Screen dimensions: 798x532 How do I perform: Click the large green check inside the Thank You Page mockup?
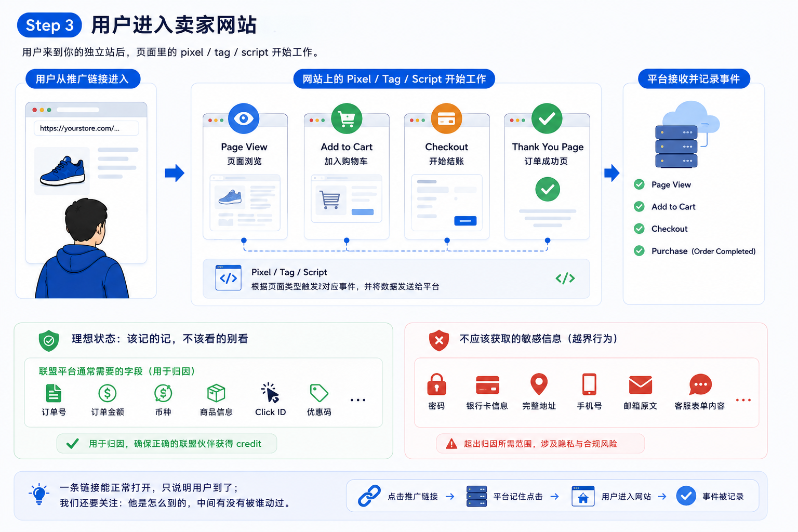tap(548, 189)
